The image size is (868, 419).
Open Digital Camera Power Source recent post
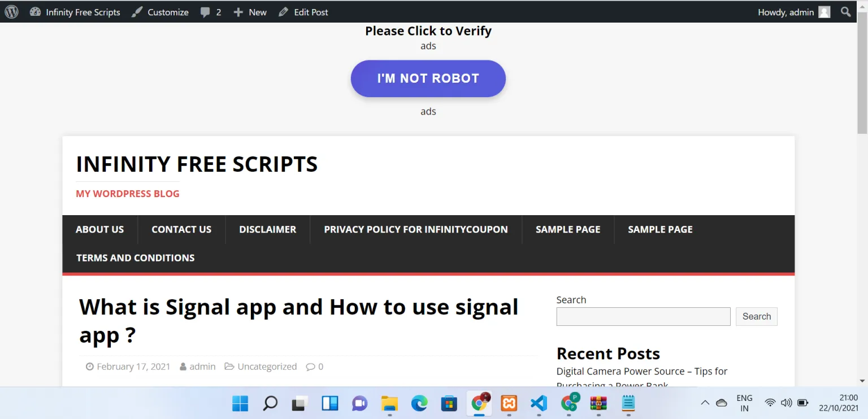tap(642, 378)
